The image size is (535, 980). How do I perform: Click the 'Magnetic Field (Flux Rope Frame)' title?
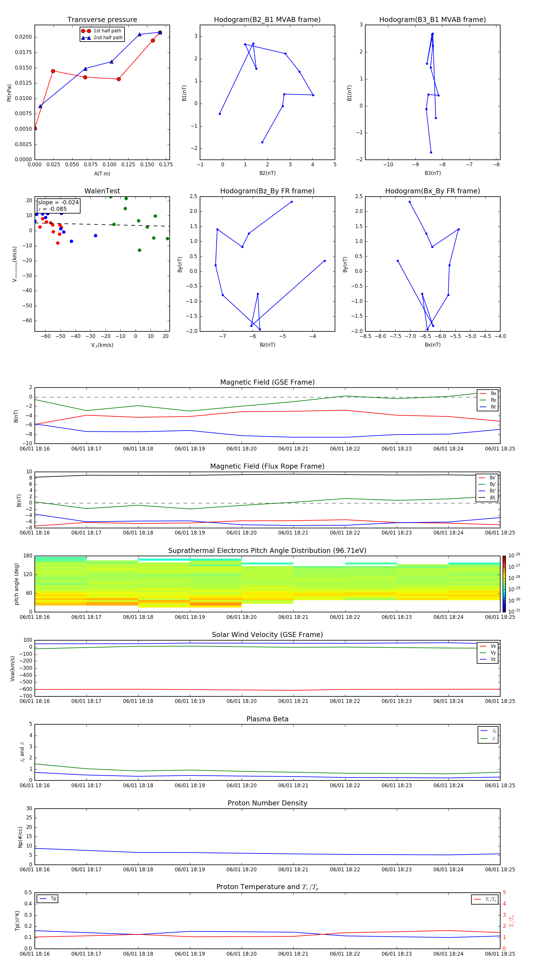coord(267,467)
